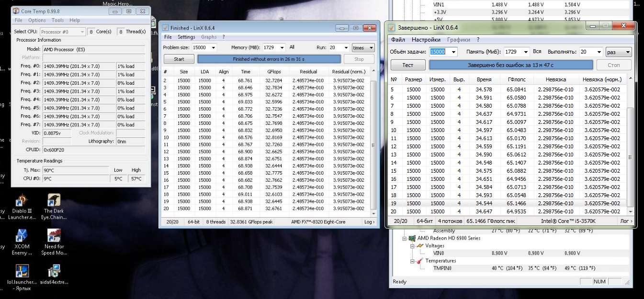Click AMD Radeon HD 6900 Series icon
The width and height of the screenshot is (644, 299).
[412, 238]
